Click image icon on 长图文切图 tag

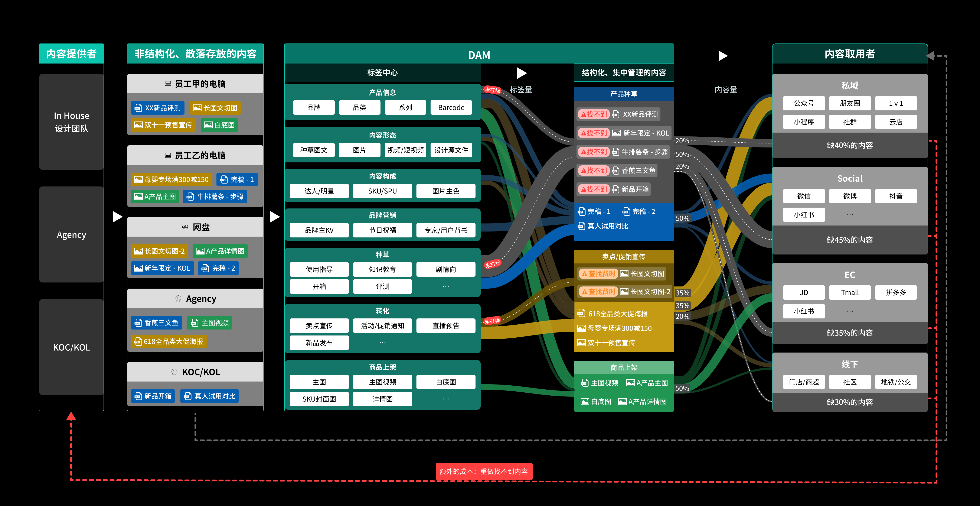coord(197,108)
